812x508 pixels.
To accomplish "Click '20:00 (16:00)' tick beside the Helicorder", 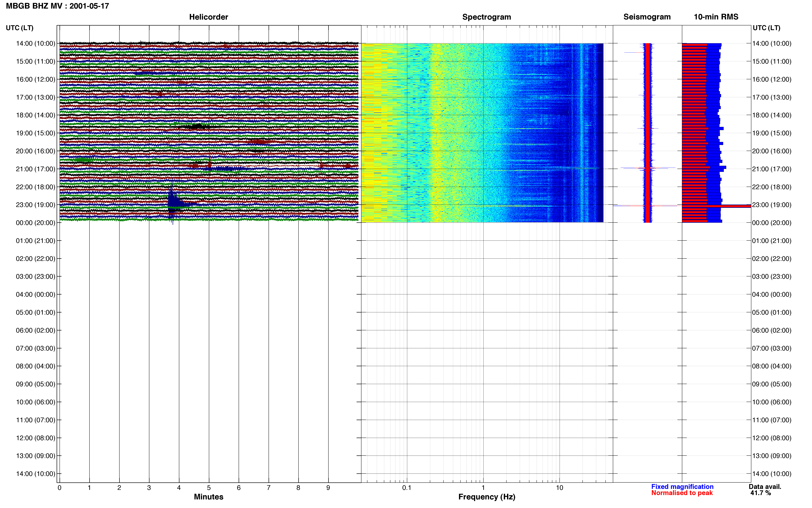I will click(x=36, y=151).
